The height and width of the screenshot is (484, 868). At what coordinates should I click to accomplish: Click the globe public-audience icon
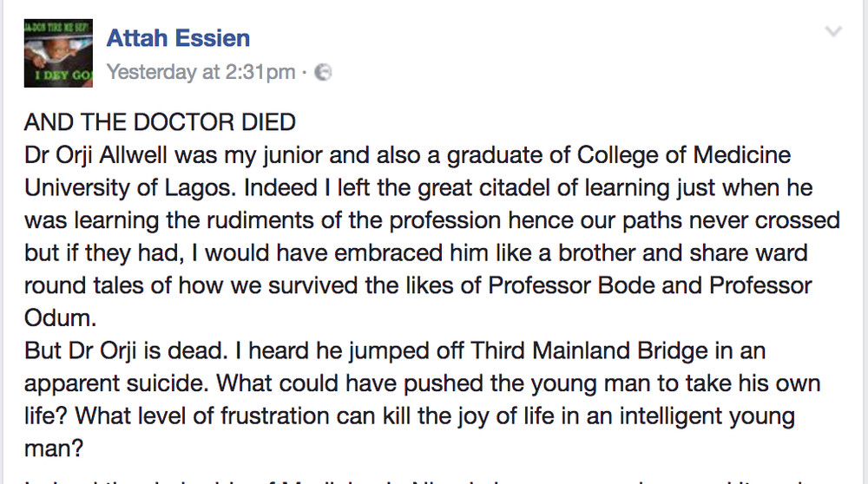323,73
